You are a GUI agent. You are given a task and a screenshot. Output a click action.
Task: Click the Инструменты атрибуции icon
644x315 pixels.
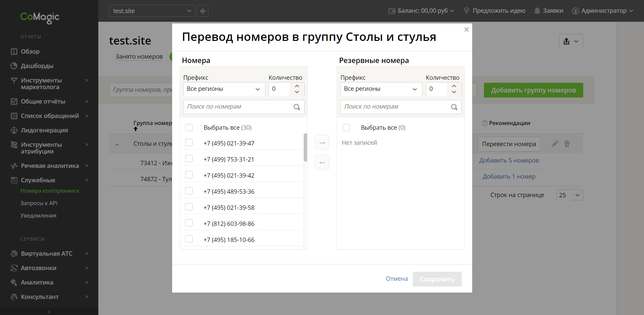click(x=14, y=145)
